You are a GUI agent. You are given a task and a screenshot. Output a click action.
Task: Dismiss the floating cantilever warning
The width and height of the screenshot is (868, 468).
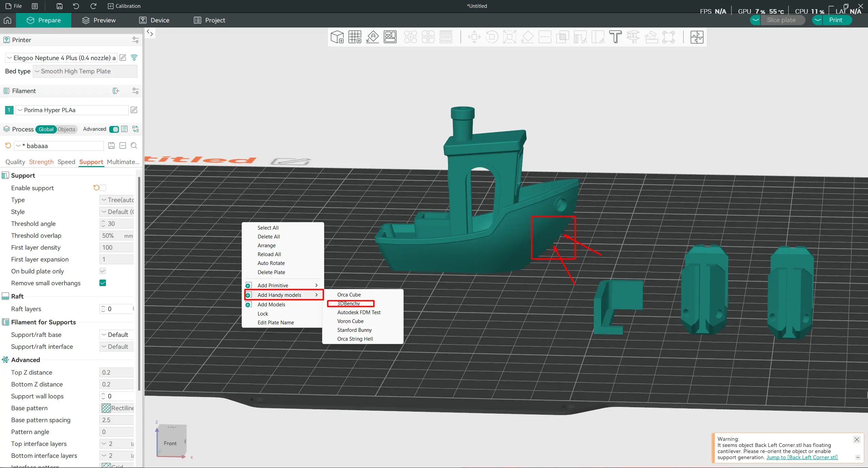coord(857,439)
